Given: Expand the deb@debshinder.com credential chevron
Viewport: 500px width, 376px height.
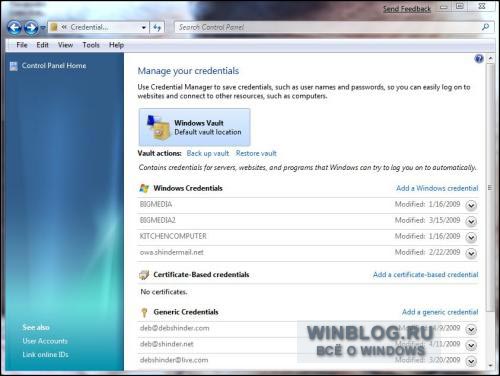Looking at the screenshot, I should point(471,329).
